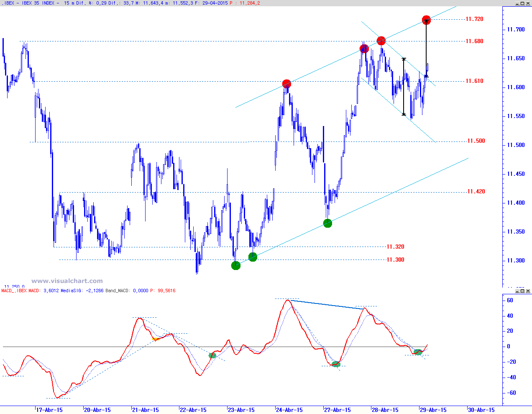The image size is (532, 414).
Task: Click the green circle marker at 27-Abr low
Action: (x=327, y=223)
